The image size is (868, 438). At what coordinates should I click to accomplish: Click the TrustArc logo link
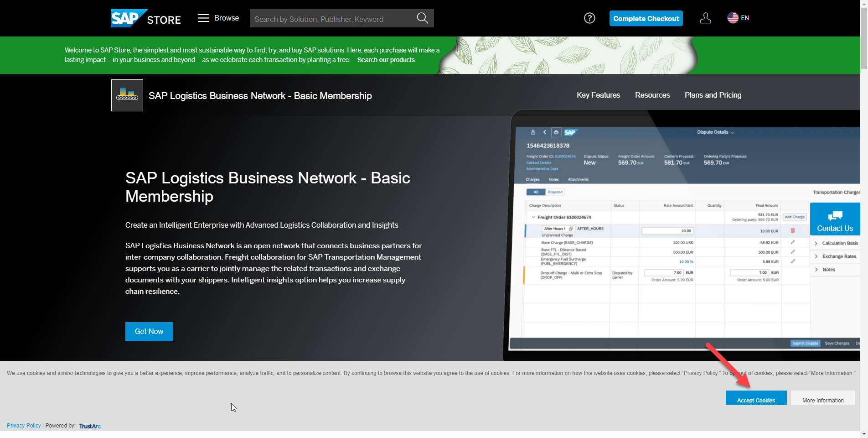[x=90, y=426]
